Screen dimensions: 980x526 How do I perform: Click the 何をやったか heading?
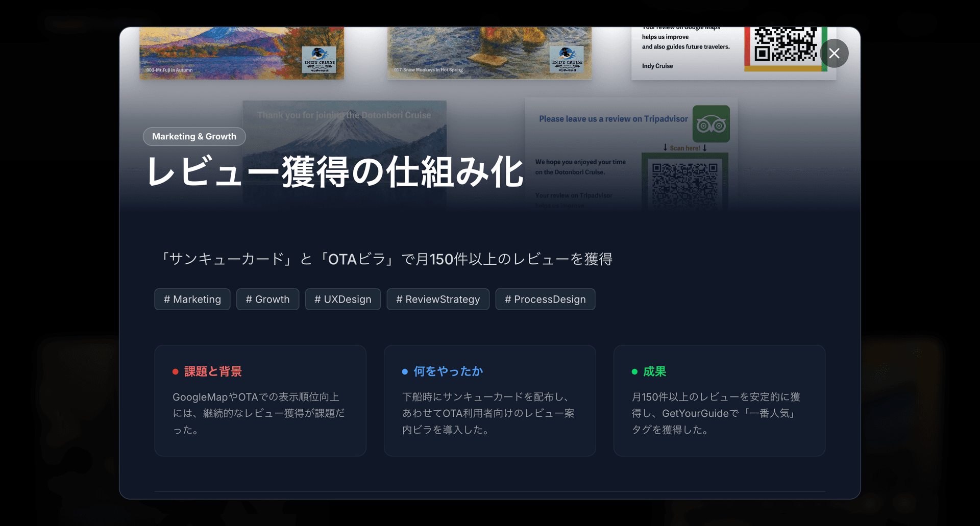pos(448,371)
